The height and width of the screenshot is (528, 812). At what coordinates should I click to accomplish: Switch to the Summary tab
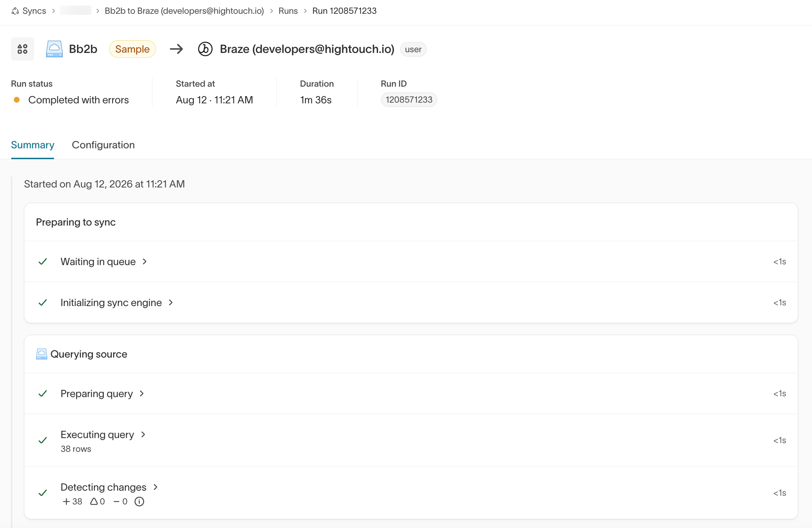point(33,145)
